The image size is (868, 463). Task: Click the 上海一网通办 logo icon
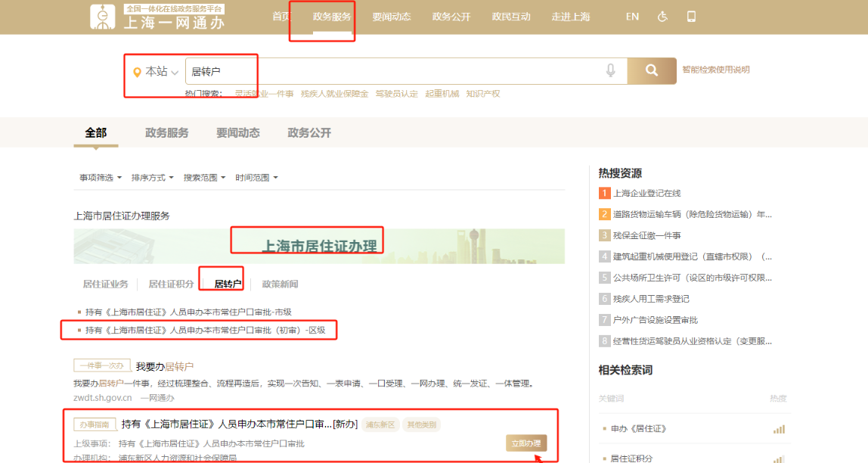point(103,17)
